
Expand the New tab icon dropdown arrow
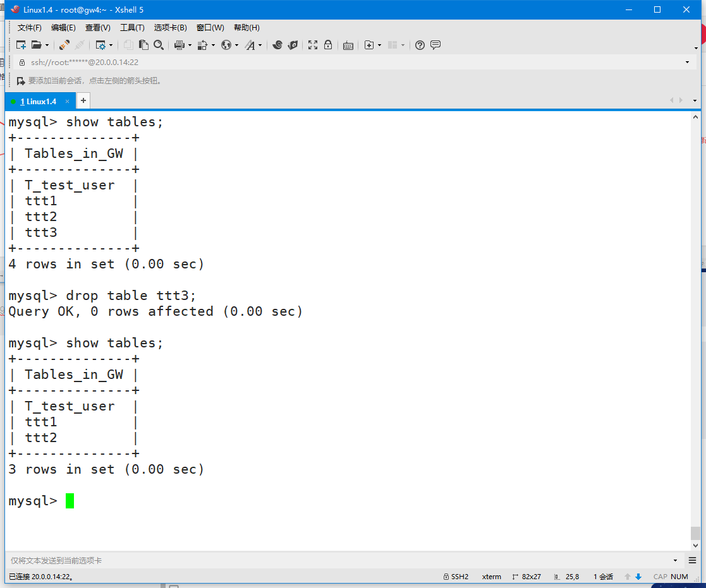[x=380, y=45]
